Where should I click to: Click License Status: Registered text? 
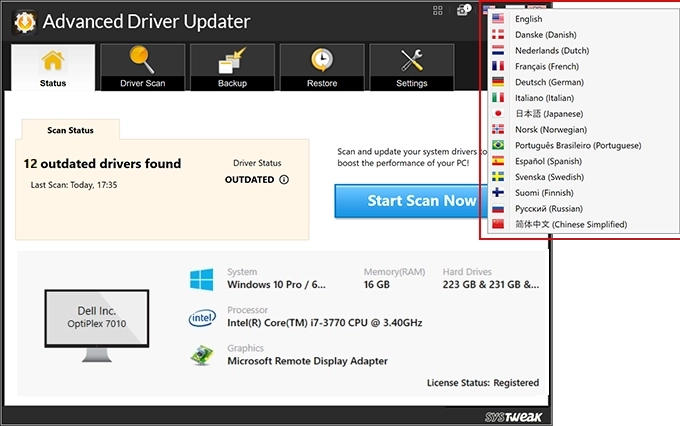coord(483,383)
